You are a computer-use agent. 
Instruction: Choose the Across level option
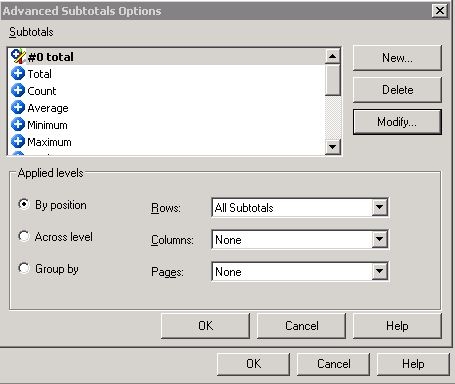(x=24, y=236)
